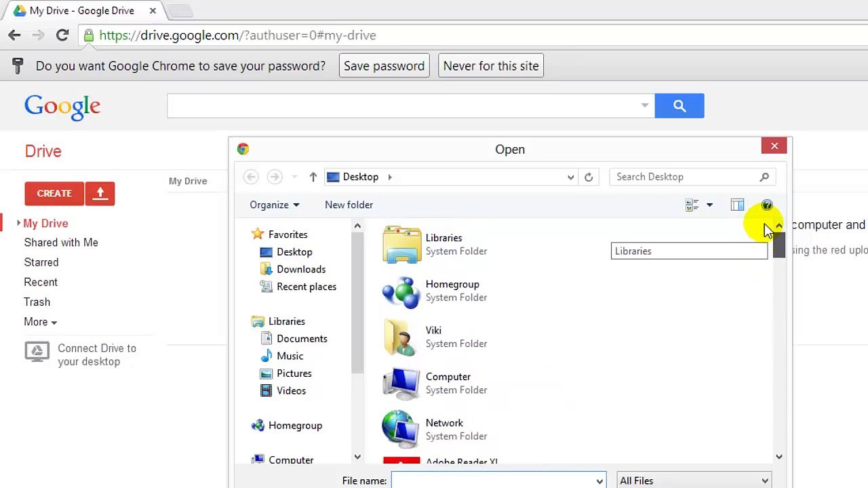The image size is (868, 488).
Task: Toggle the preview pane icon
Action: point(737,205)
